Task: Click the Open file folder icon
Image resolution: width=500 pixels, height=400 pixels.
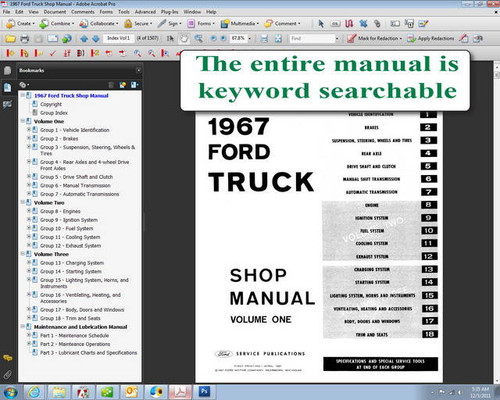Action: (x=10, y=39)
